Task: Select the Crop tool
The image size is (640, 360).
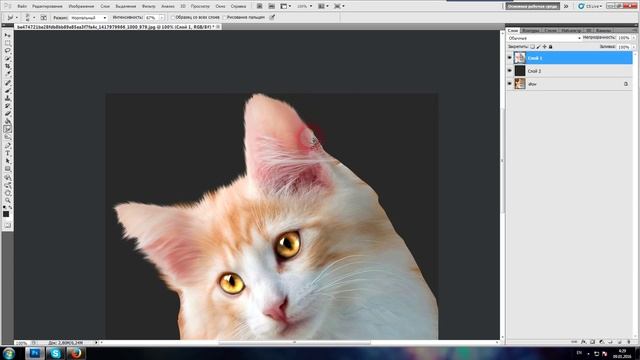Action: coord(7,66)
